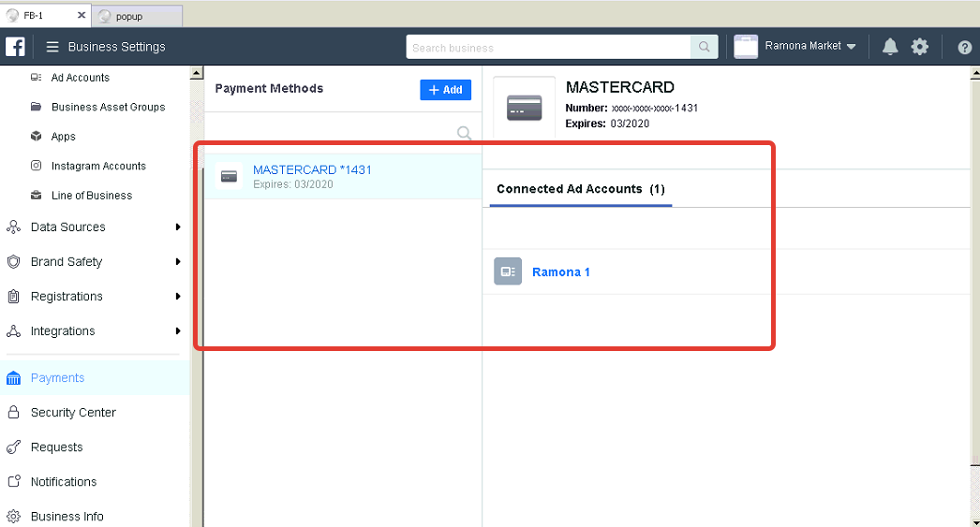
Task: Open Instagram Accounts in sidebar
Action: [x=98, y=166]
